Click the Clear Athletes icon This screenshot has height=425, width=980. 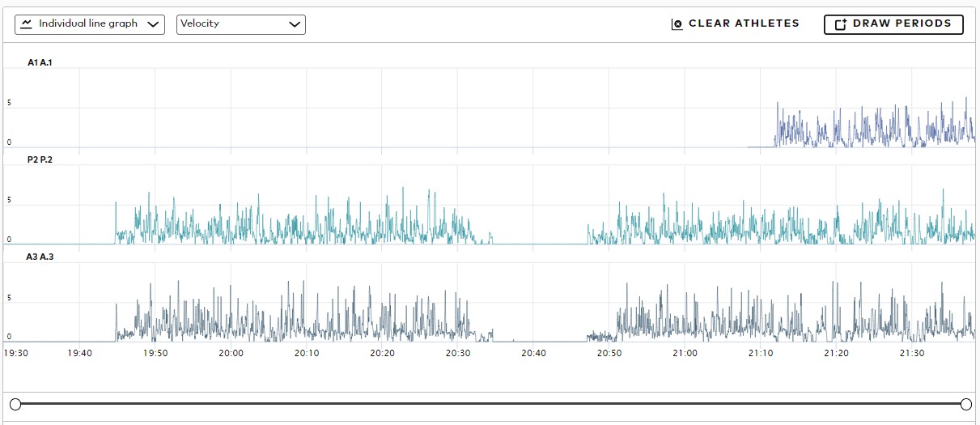click(677, 24)
